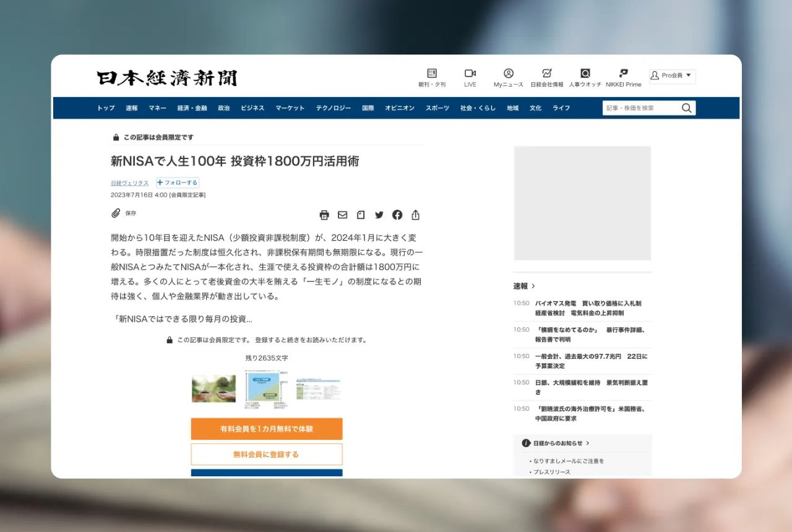Share the article on Twitter

pos(379,215)
